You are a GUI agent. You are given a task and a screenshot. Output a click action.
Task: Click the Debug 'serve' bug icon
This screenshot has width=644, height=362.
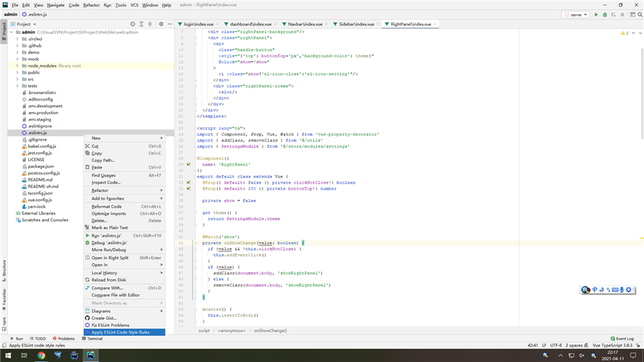click(x=604, y=14)
